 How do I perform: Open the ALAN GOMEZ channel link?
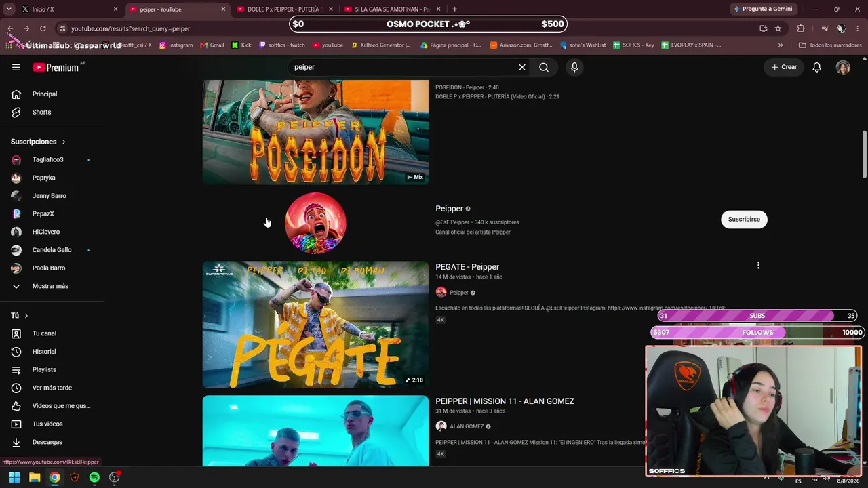[467, 427]
